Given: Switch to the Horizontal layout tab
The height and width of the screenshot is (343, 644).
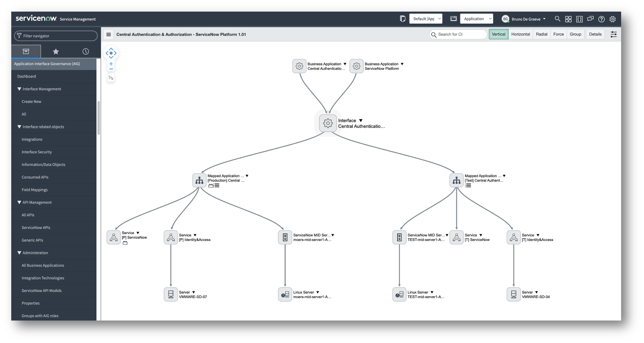Looking at the screenshot, I should [x=521, y=34].
